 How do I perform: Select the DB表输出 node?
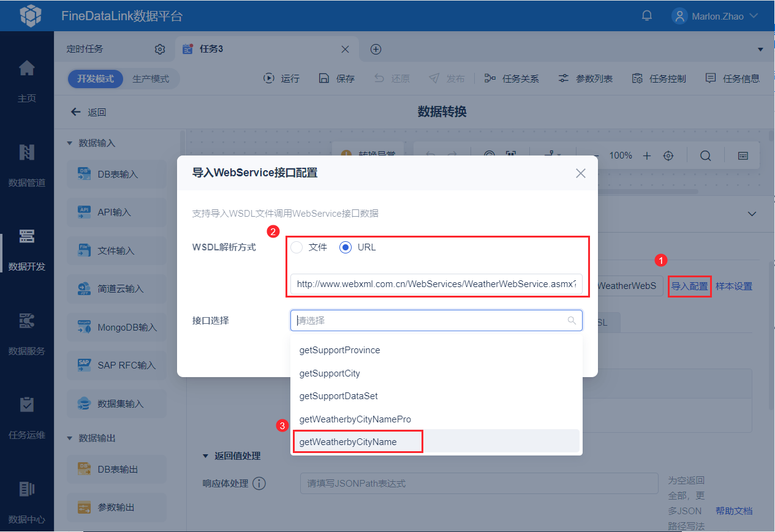coord(116,470)
